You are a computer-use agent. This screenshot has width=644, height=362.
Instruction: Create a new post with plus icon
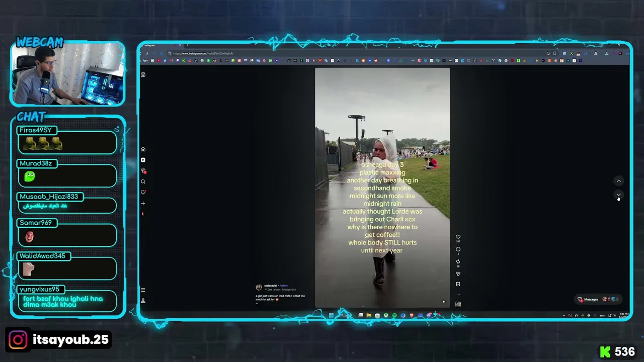click(143, 203)
